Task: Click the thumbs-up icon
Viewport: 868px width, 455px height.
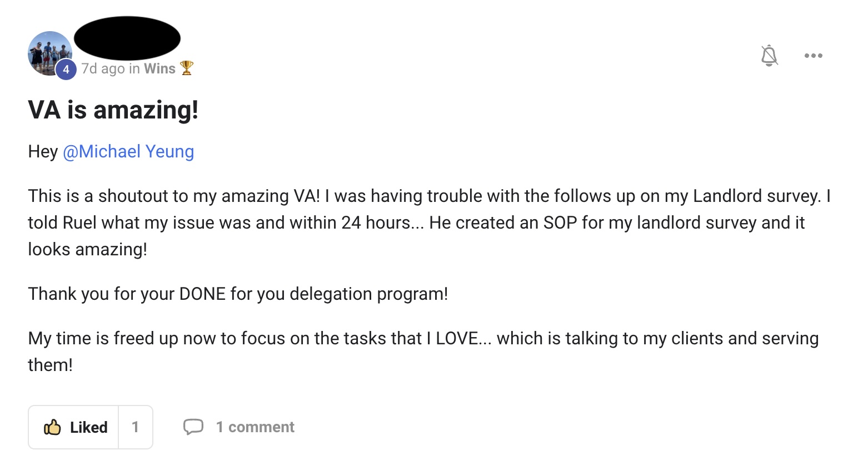Action: pos(52,427)
